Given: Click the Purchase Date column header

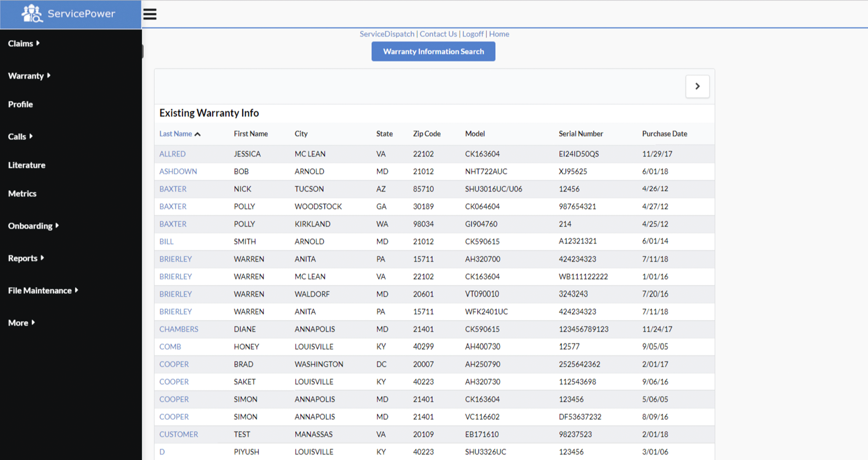Looking at the screenshot, I should [x=664, y=134].
